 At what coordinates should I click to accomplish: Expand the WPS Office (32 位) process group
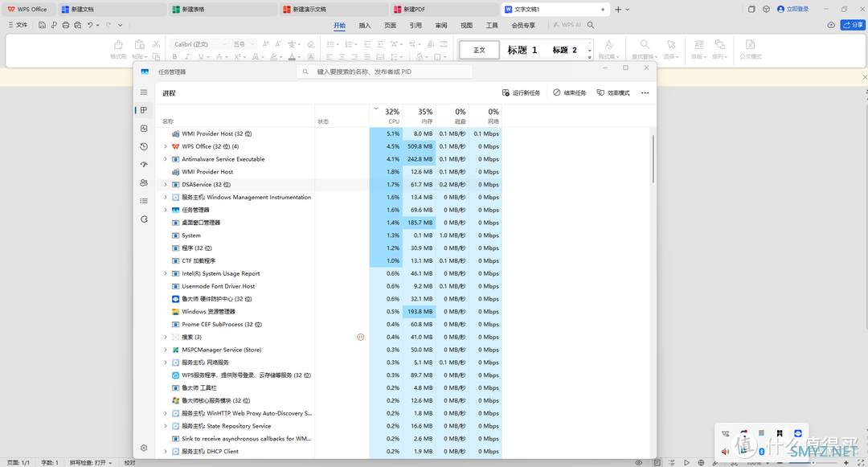165,146
